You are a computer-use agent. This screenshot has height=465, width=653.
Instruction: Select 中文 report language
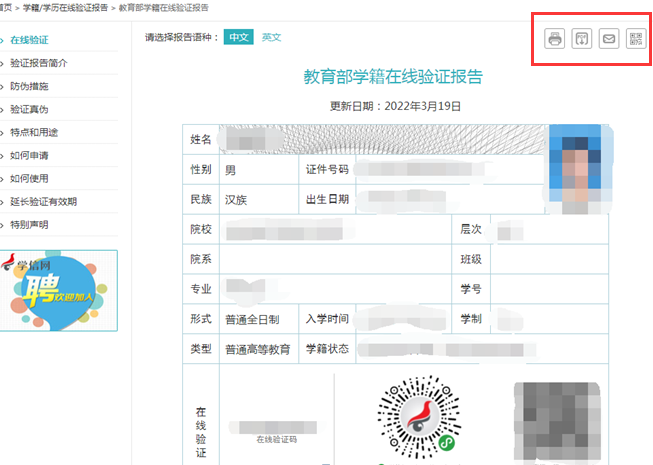237,37
